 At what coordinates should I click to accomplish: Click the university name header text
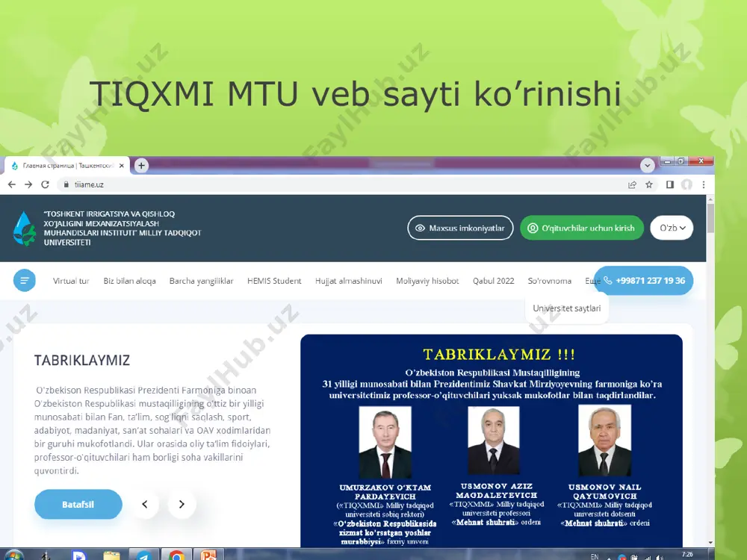[x=123, y=228]
